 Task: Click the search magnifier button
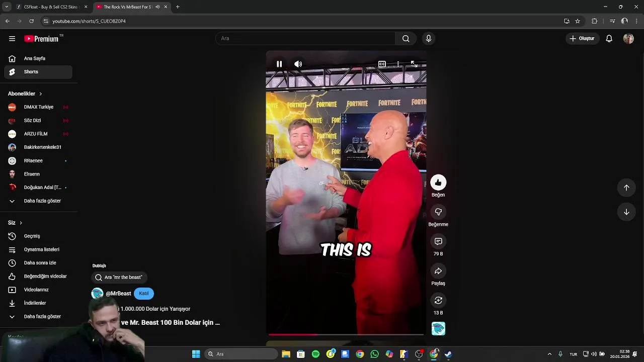pyautogui.click(x=406, y=39)
